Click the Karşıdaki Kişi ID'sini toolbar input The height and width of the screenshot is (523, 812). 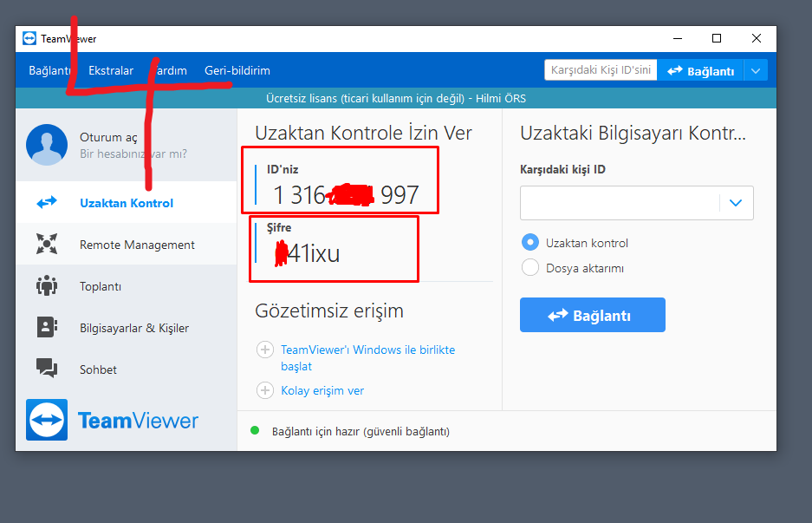(x=601, y=70)
